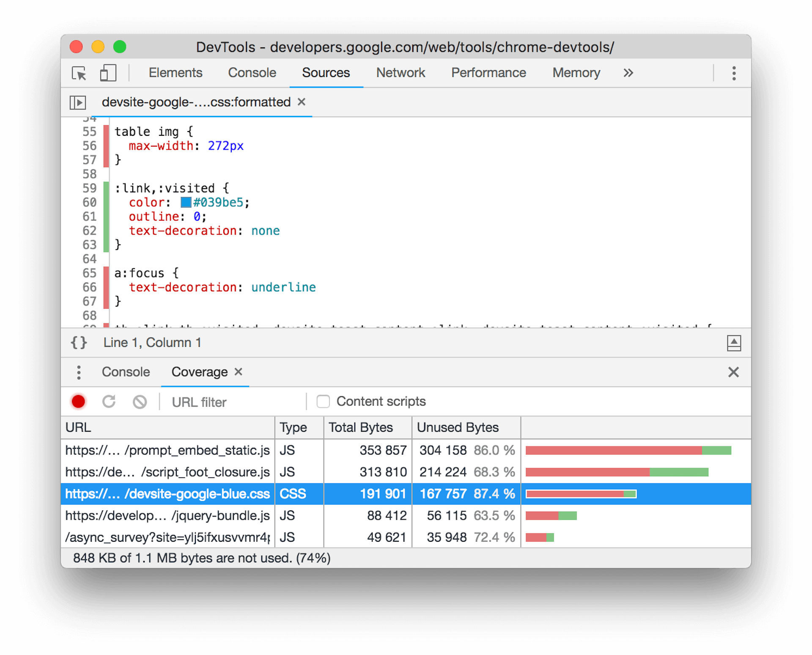Click the more tabs chevron expander
Screen dimensions: 812x655
click(628, 73)
